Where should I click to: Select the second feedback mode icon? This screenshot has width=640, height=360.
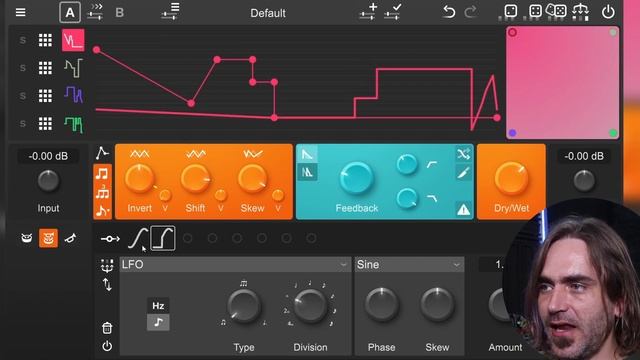307,172
